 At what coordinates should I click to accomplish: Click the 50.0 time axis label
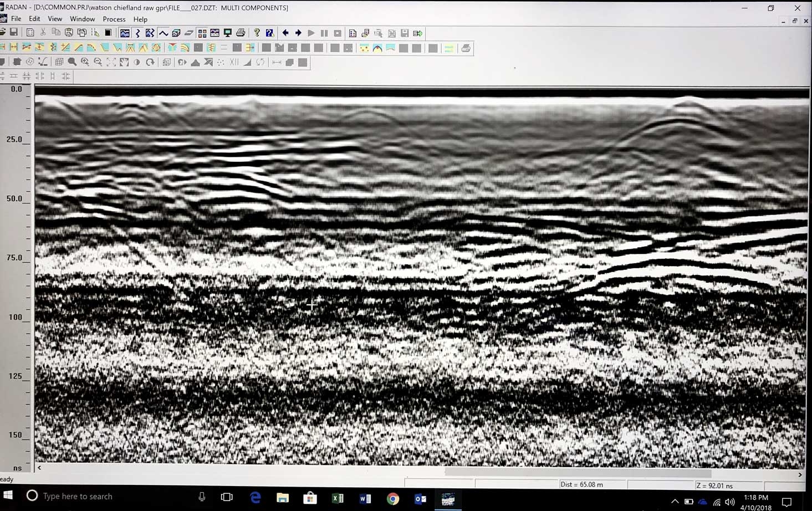[14, 198]
